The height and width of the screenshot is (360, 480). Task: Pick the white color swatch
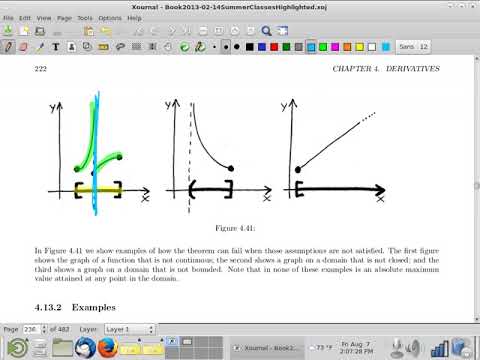(372, 47)
